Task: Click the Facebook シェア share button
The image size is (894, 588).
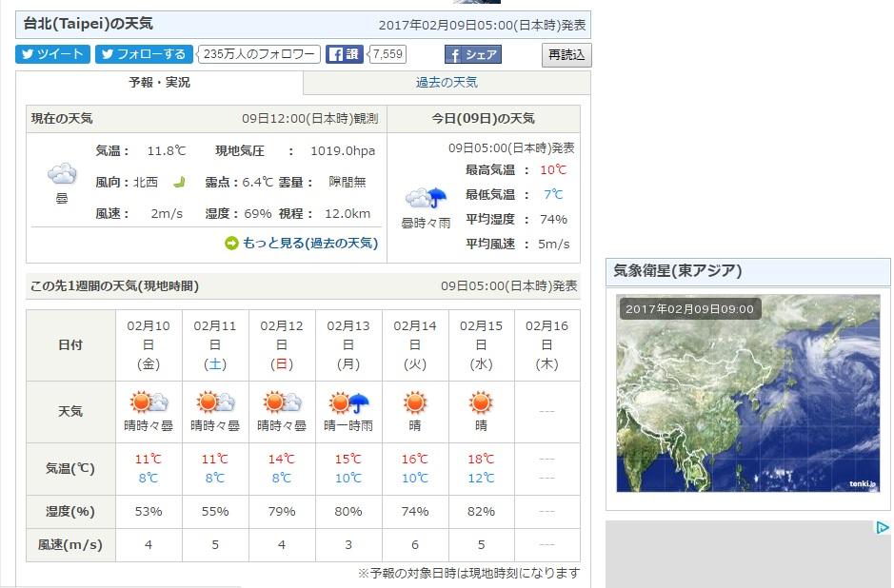Action: pyautogui.click(x=472, y=54)
